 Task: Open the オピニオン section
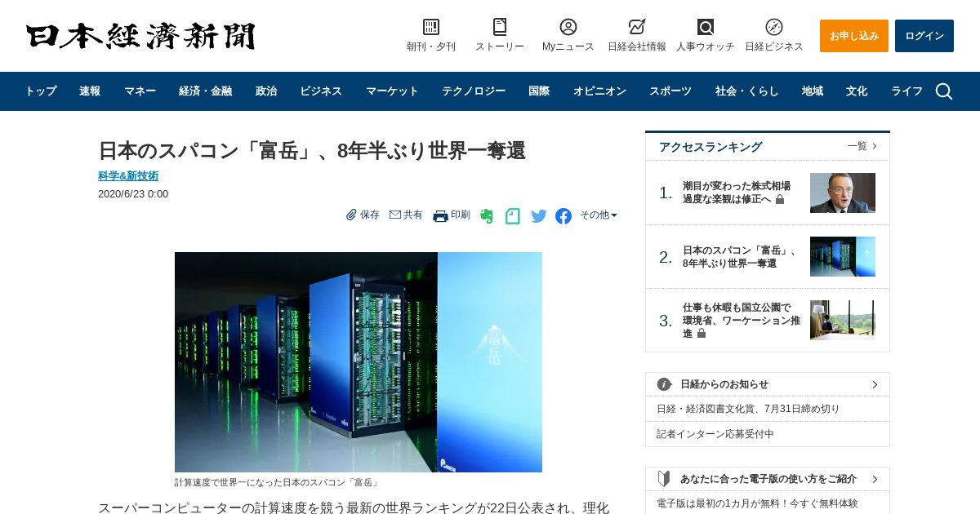click(x=599, y=91)
